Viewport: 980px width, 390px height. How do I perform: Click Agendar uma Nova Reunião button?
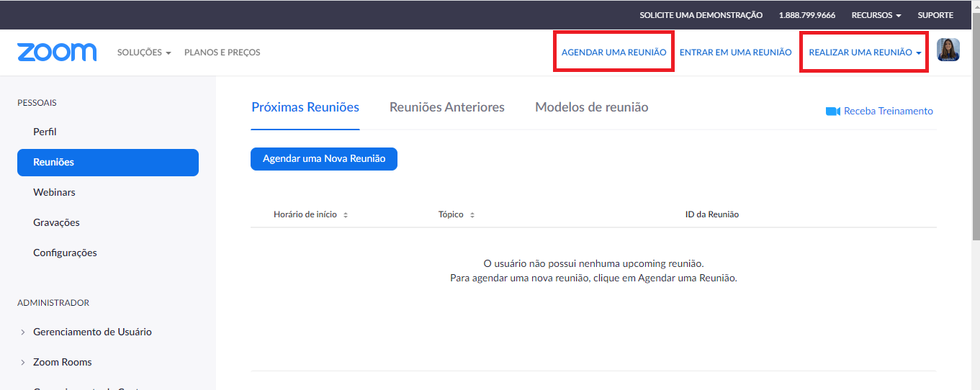pos(324,159)
